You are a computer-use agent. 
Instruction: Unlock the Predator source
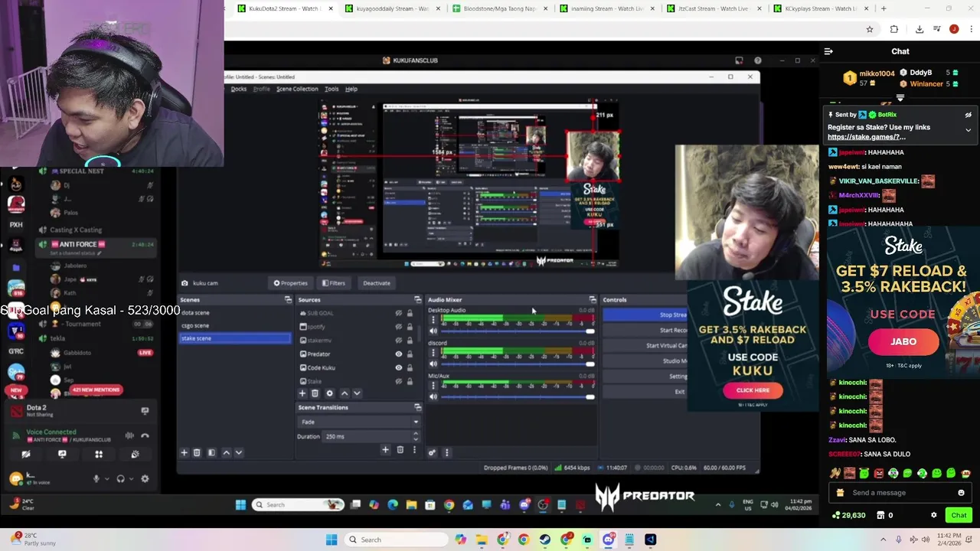pyautogui.click(x=410, y=354)
